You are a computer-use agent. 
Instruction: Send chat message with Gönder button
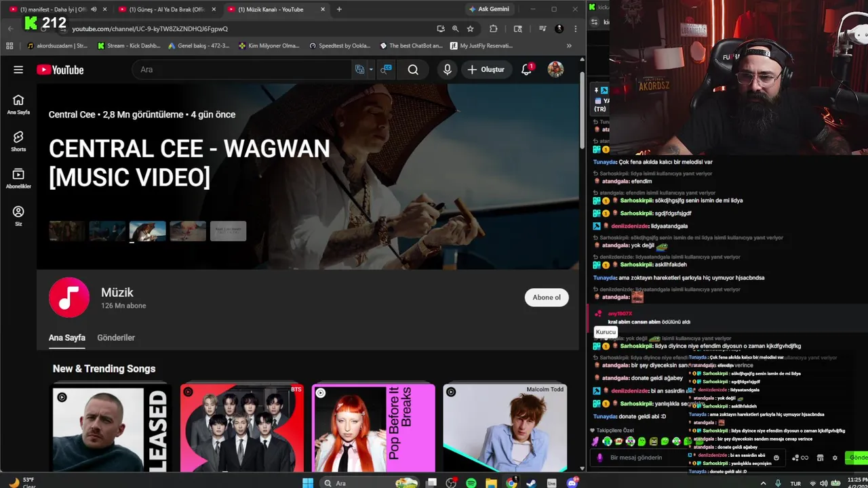856,457
